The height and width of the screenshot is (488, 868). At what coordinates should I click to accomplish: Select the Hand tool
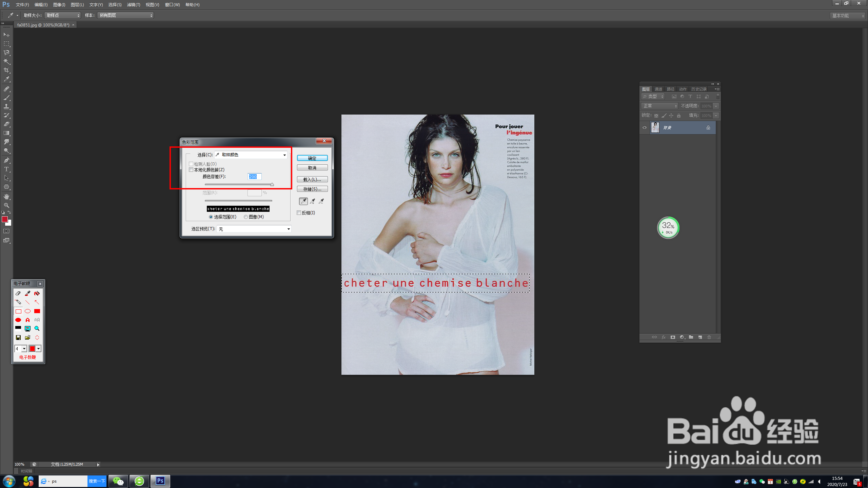(6, 196)
